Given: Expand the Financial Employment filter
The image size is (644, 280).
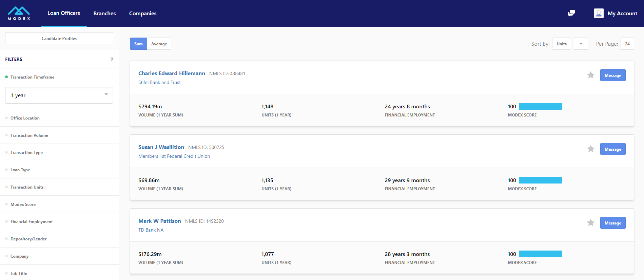Looking at the screenshot, I should (59, 222).
